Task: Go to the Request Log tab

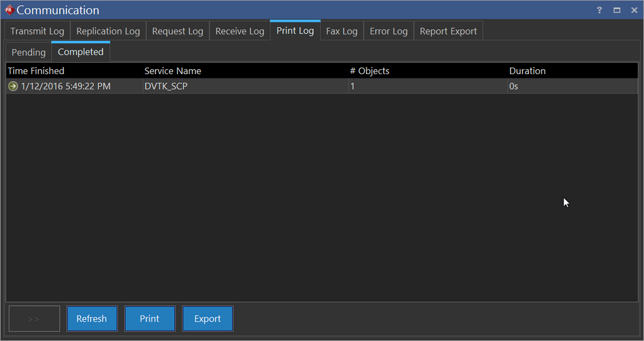Action: coord(177,31)
